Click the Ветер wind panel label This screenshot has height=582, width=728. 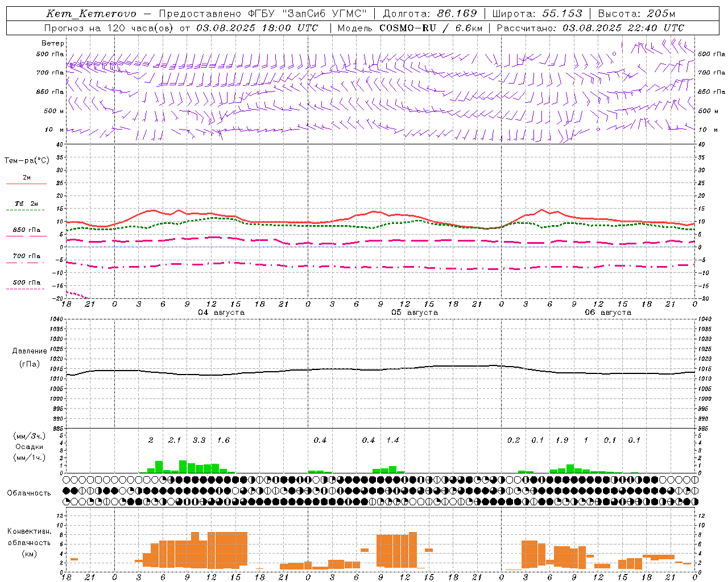coord(53,43)
